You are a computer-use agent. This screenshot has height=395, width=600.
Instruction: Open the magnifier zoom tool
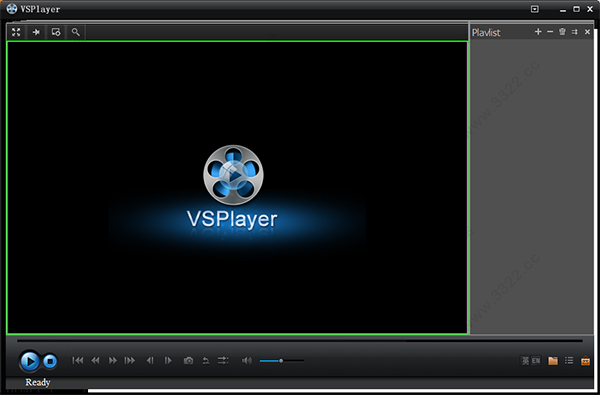click(76, 32)
